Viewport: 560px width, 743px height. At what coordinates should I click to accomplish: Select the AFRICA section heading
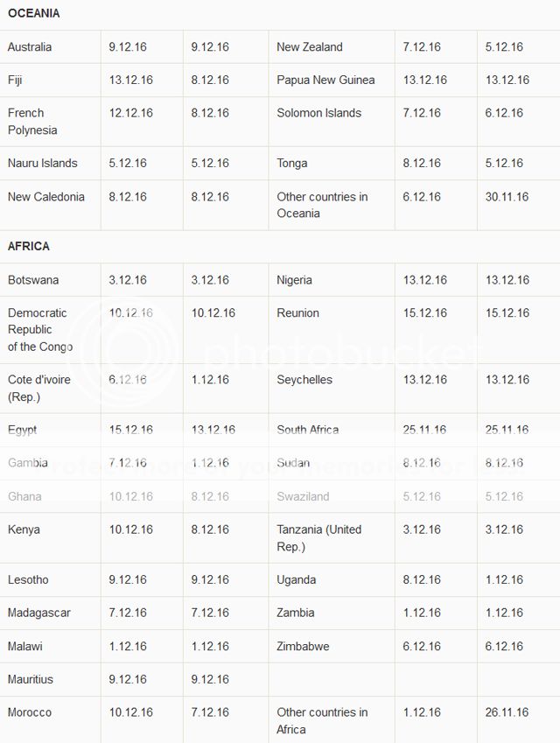[x=28, y=247]
